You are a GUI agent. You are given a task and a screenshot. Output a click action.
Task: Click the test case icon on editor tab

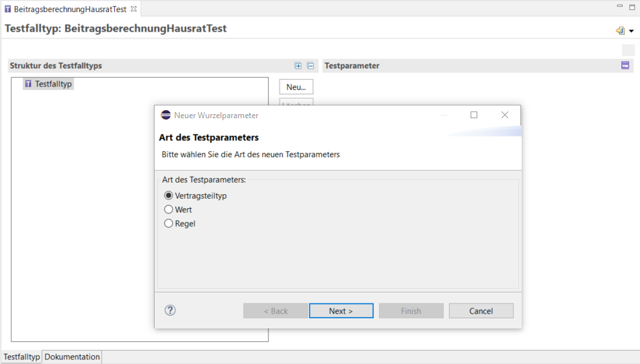(x=8, y=9)
